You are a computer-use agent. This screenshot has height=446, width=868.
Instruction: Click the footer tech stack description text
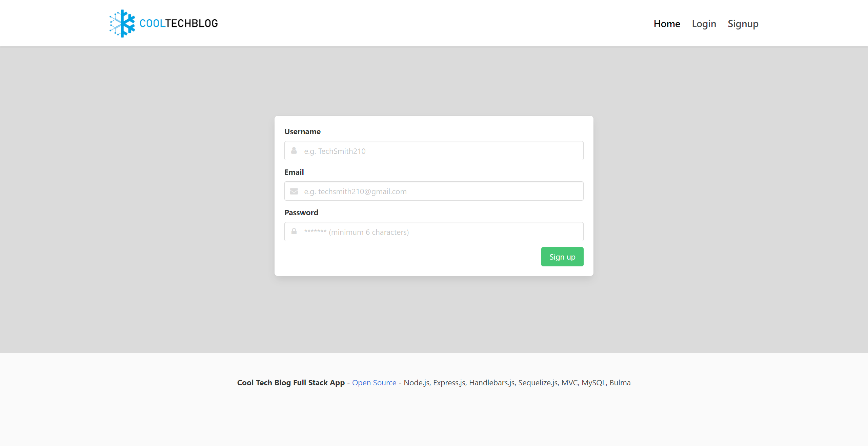pyautogui.click(x=517, y=383)
